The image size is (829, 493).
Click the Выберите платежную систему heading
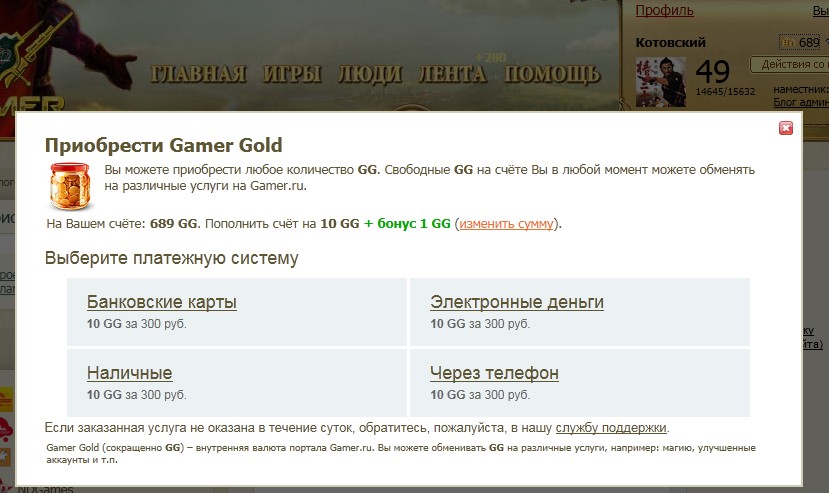coord(172,258)
